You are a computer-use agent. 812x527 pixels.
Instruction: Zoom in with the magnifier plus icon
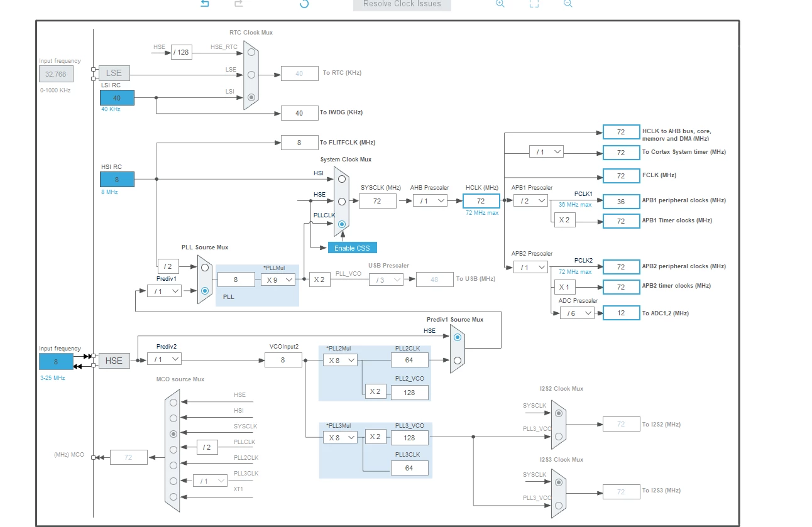(500, 3)
